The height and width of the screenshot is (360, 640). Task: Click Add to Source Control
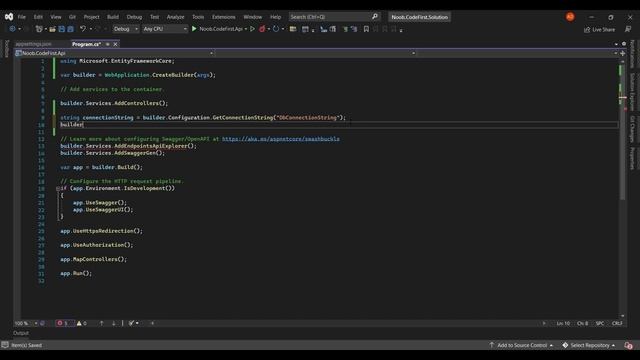coord(521,345)
